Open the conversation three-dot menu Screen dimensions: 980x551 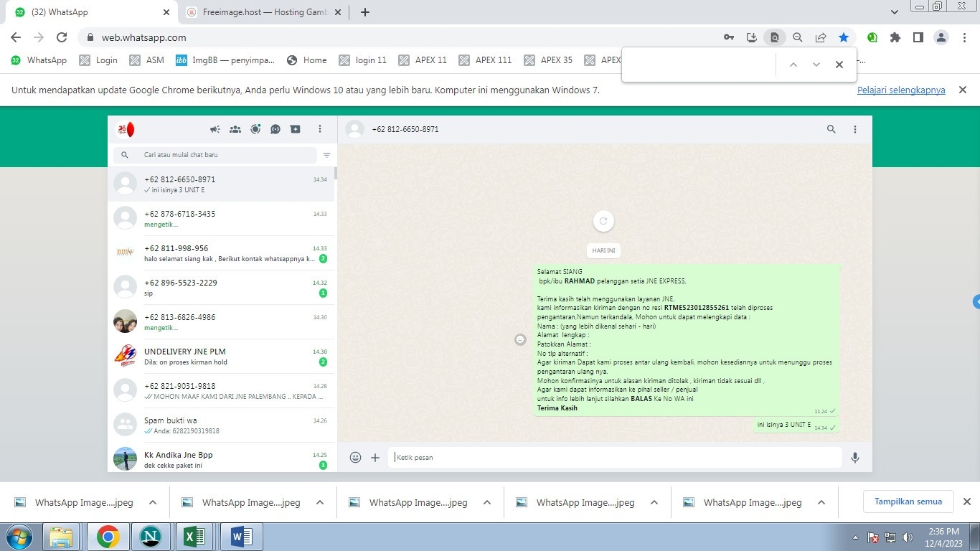(x=855, y=129)
